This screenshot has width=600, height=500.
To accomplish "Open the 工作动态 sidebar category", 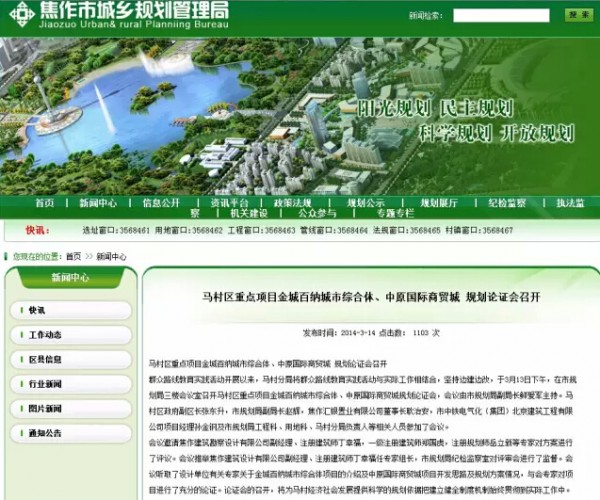I will point(45,334).
